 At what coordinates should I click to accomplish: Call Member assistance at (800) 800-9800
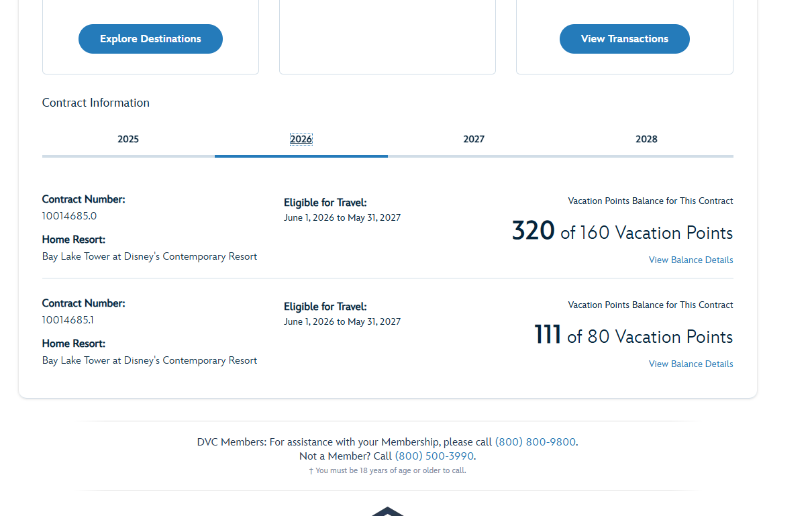(x=535, y=442)
